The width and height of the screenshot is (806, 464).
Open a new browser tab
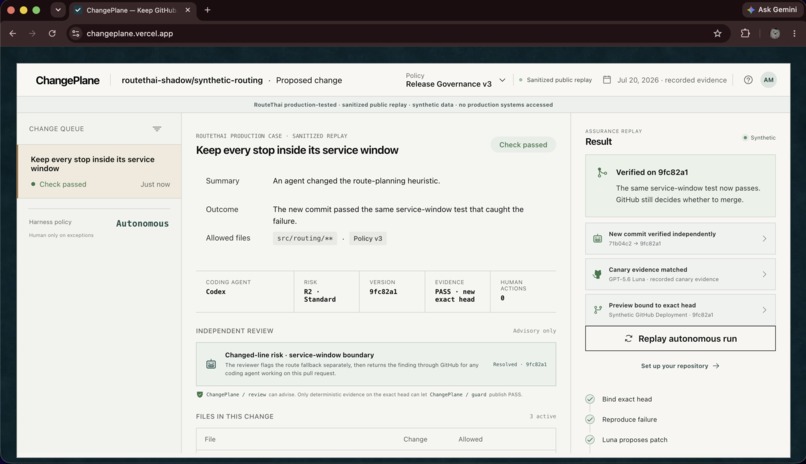[207, 10]
